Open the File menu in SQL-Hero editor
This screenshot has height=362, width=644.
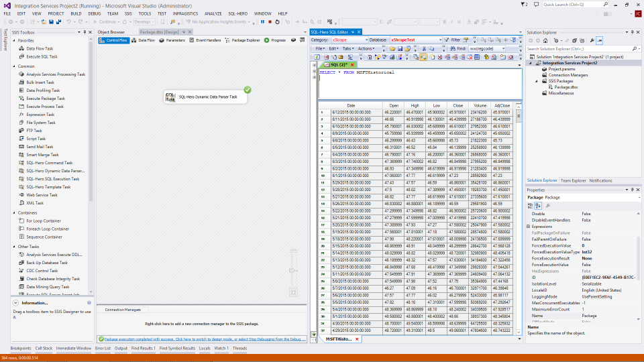point(320,48)
